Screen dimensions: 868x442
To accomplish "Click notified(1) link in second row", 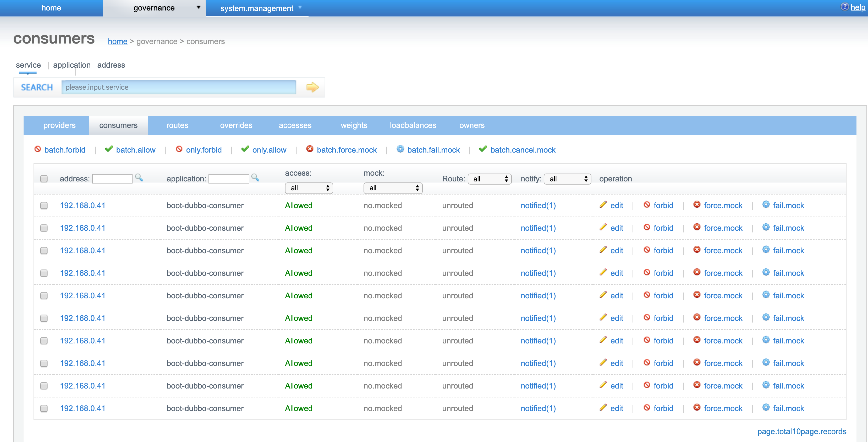I will pyautogui.click(x=538, y=228).
